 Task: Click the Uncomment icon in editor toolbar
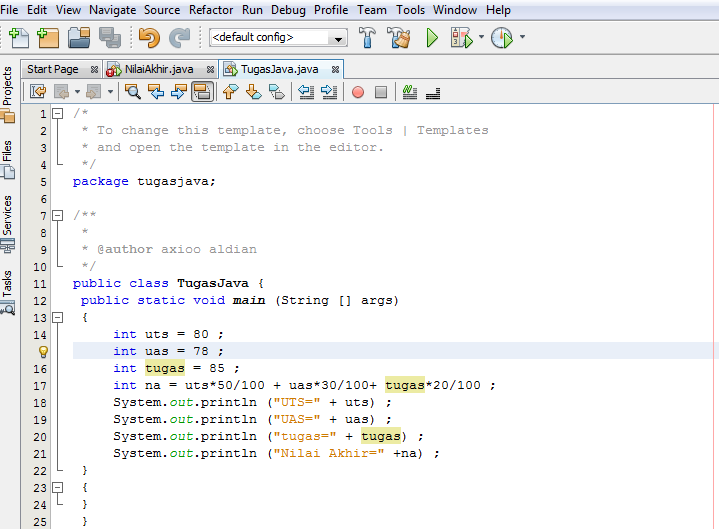[x=433, y=93]
